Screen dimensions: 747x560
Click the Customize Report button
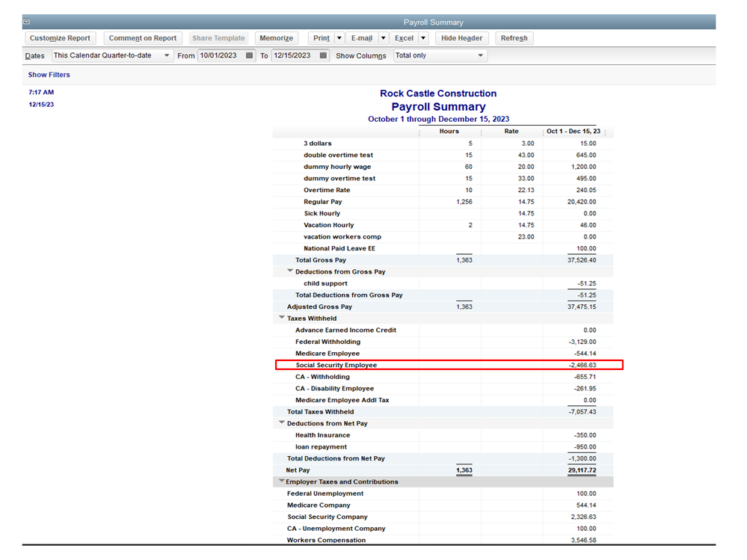pos(61,37)
